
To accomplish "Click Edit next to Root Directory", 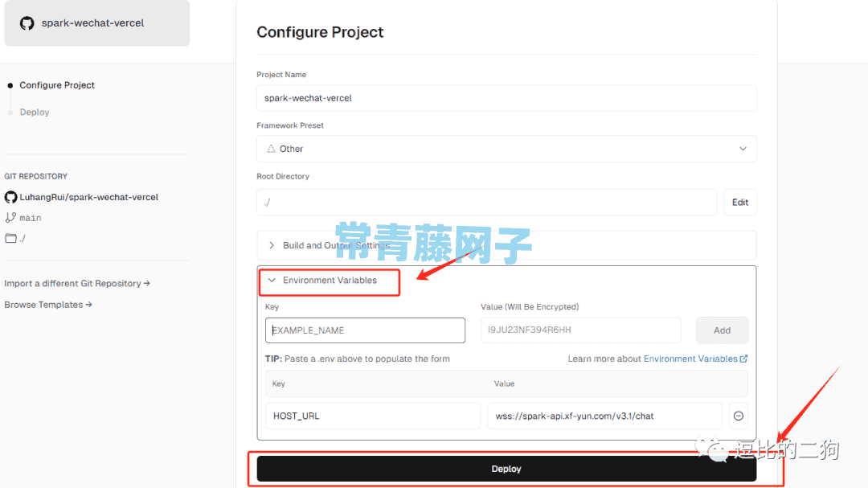I will click(740, 202).
